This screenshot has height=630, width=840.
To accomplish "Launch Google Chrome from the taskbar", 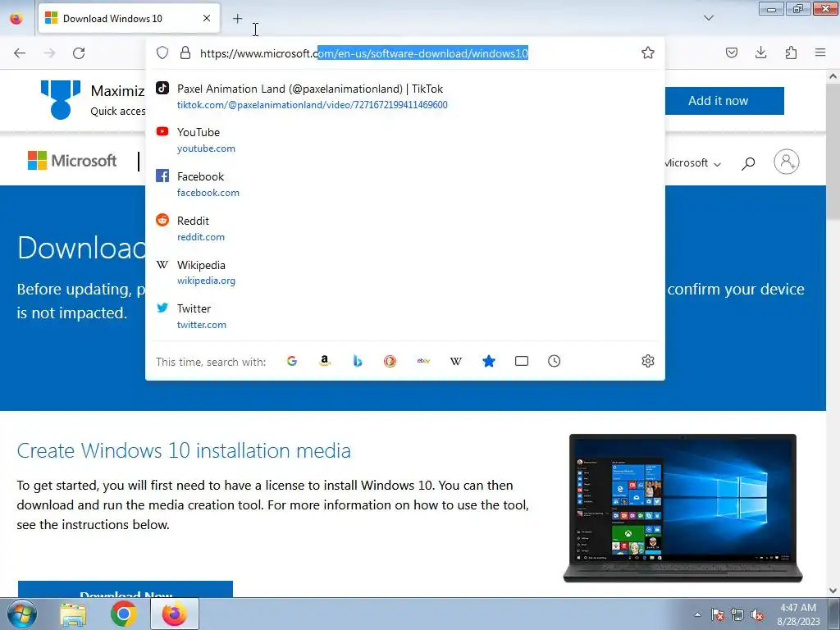I will pyautogui.click(x=124, y=614).
